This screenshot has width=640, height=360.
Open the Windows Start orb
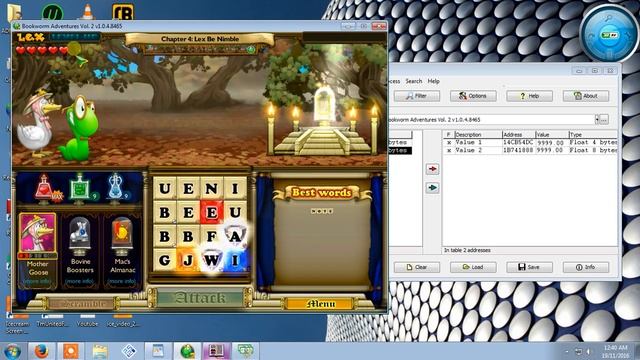click(x=12, y=351)
